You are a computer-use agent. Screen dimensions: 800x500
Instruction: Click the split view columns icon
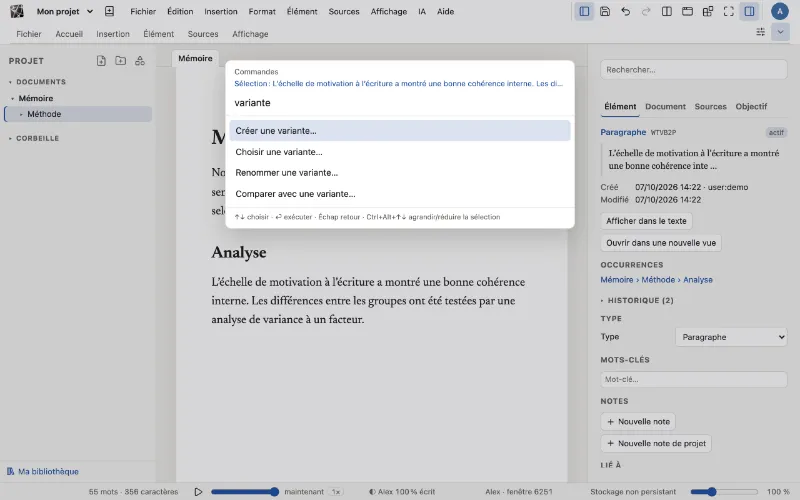[666, 11]
